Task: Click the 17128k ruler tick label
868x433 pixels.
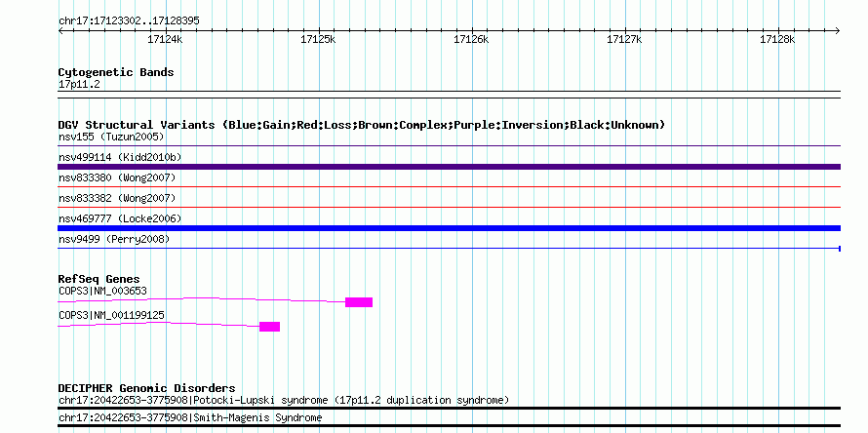Action: 777,39
